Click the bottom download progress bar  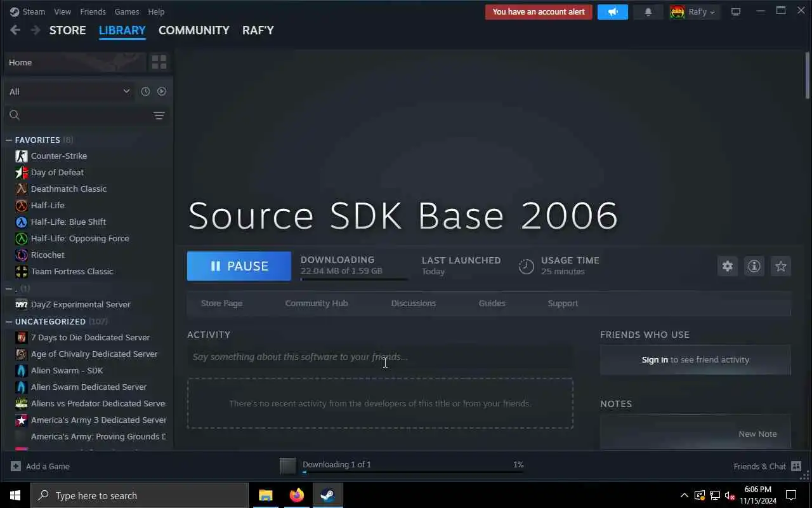click(x=413, y=472)
